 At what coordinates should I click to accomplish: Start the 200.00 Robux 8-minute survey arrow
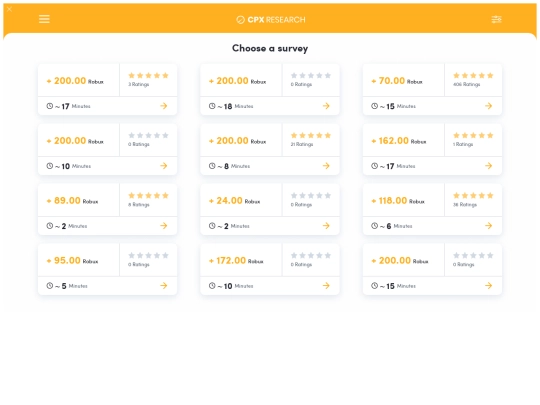326,166
